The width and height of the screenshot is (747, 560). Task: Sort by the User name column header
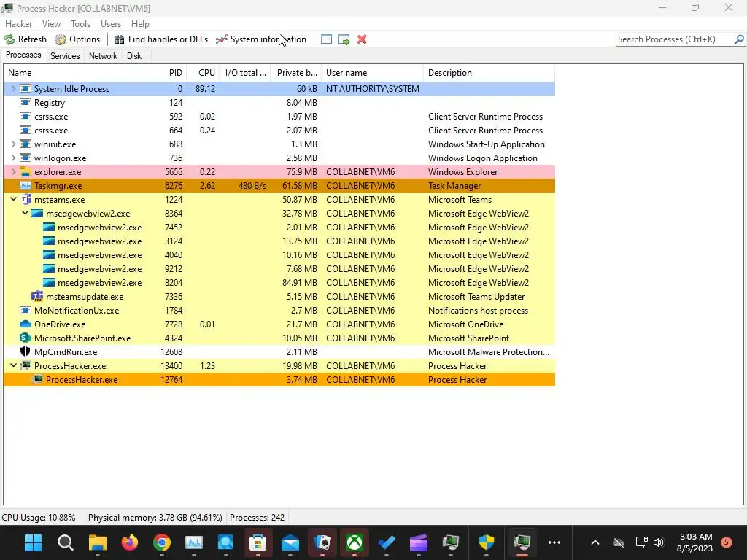(372, 73)
